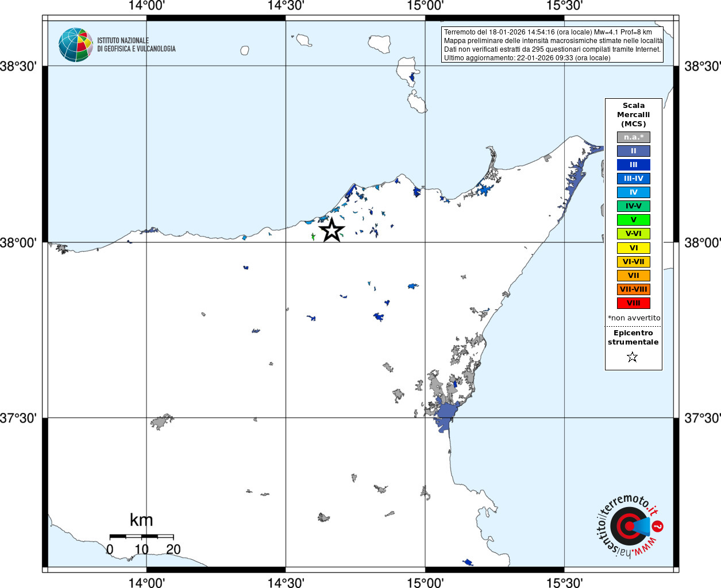The image size is (721, 588).
Task: Select the VIII red swatch
Action: click(x=634, y=303)
